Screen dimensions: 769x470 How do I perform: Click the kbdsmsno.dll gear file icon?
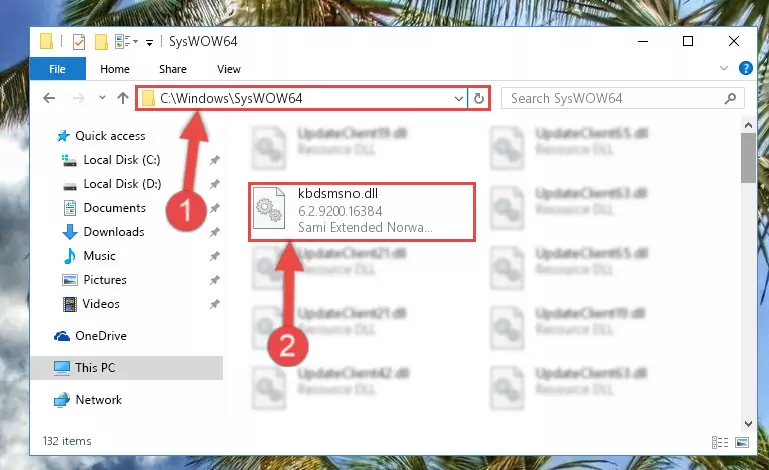pyautogui.click(x=269, y=209)
